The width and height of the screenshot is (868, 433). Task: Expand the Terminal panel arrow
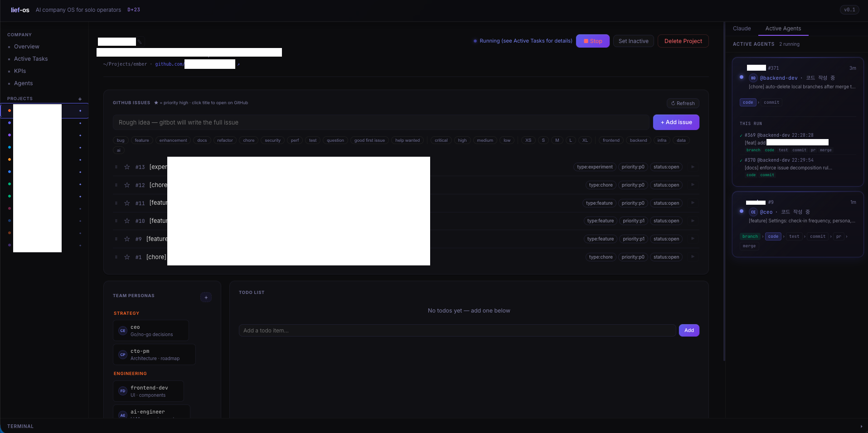point(861,426)
